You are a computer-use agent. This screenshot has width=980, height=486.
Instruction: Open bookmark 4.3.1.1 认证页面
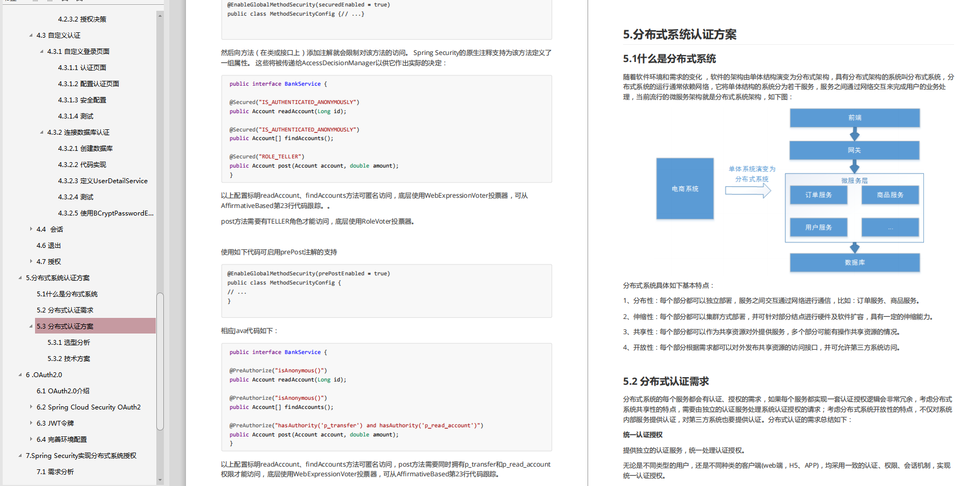pyautogui.click(x=82, y=68)
